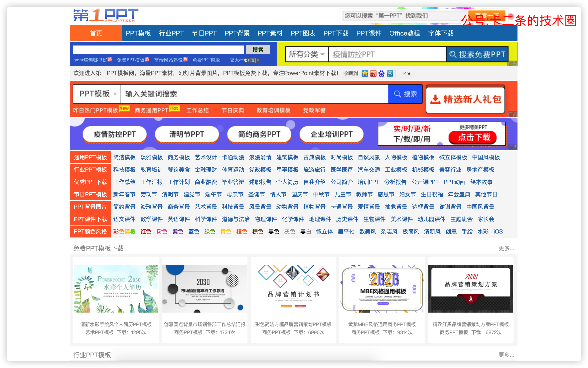This screenshot has width=588, height=368.
Task: Click the 输入关键词搜索 input field
Action: coord(254,94)
